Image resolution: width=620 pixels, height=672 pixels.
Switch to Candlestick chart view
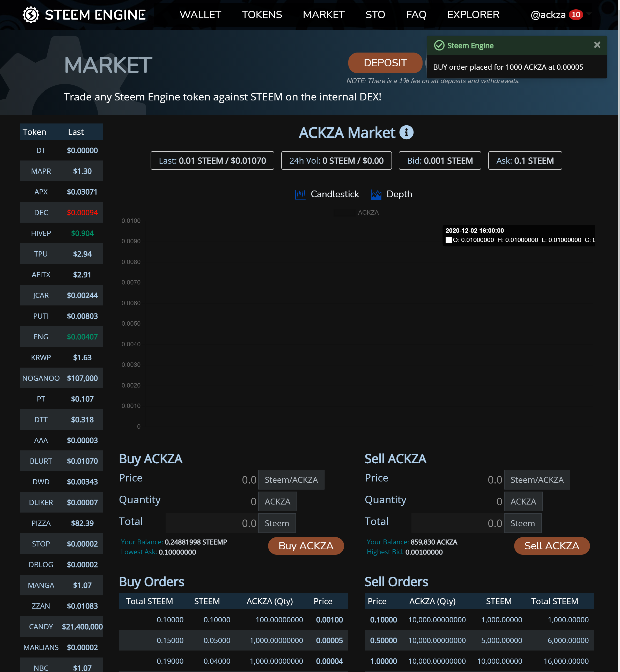327,194
